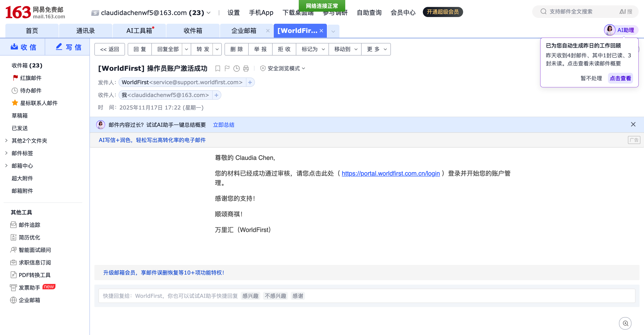Click the 拒收 reject button
This screenshot has width=644, height=335.
pyautogui.click(x=284, y=49)
